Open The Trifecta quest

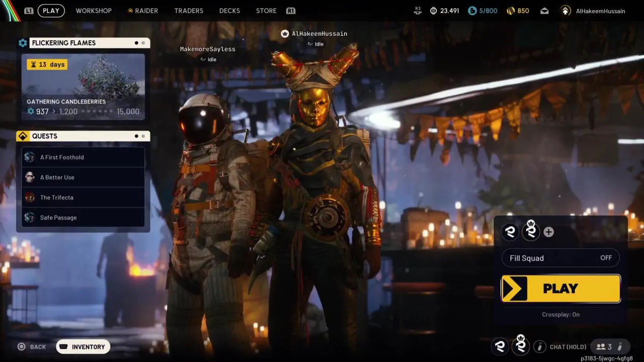point(83,198)
